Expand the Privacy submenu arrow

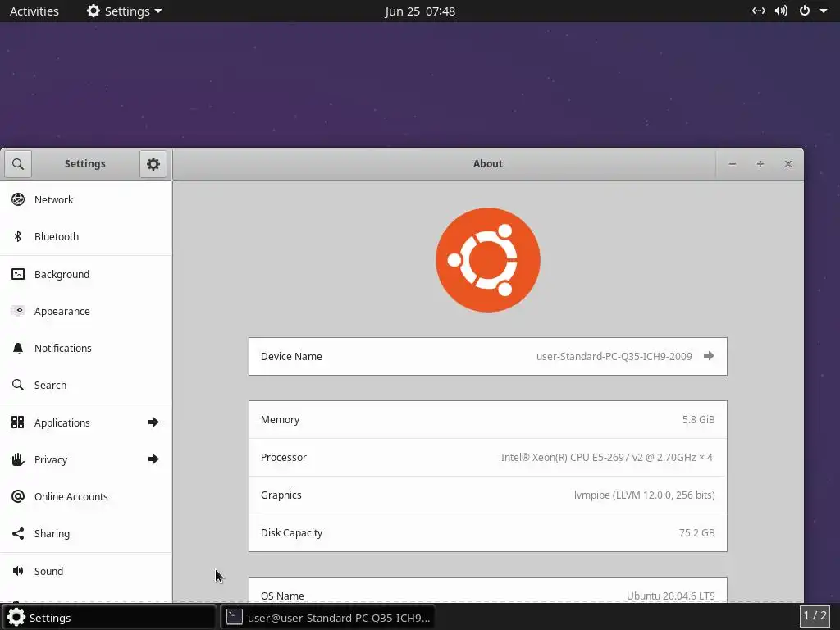click(153, 459)
